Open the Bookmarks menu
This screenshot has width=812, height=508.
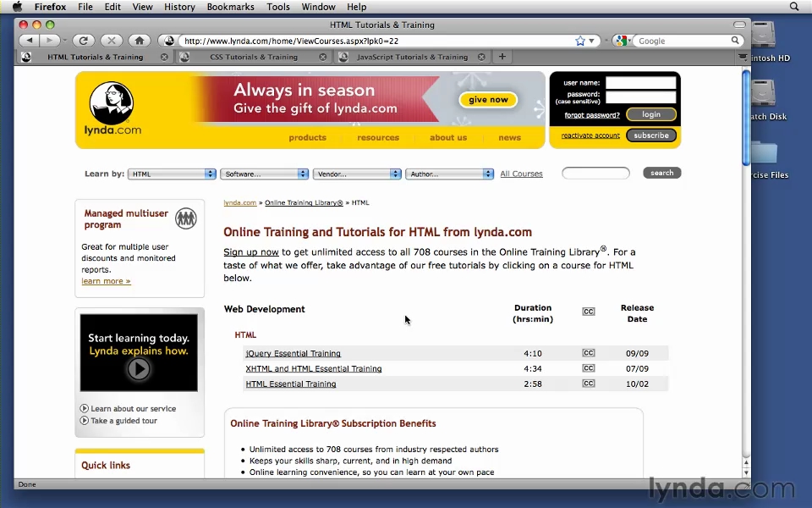click(230, 7)
